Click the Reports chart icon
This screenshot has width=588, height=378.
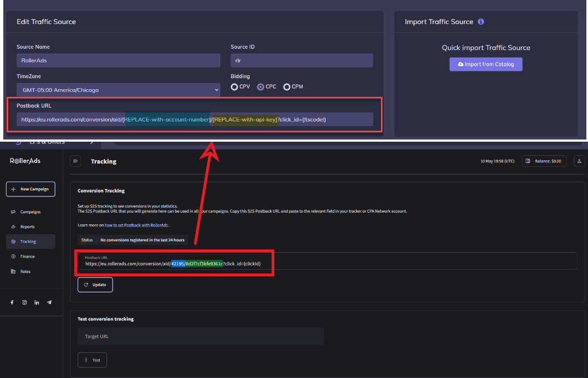click(13, 226)
